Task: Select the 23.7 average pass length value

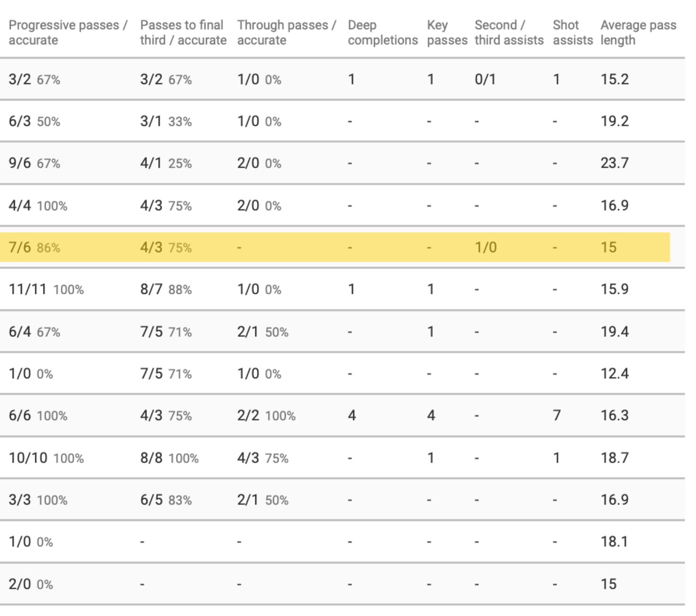Action: coord(614,163)
